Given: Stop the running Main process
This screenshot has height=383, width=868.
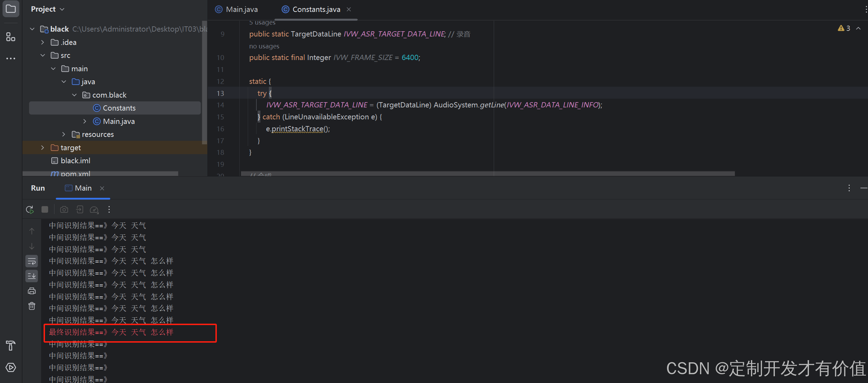Looking at the screenshot, I should pyautogui.click(x=45, y=210).
